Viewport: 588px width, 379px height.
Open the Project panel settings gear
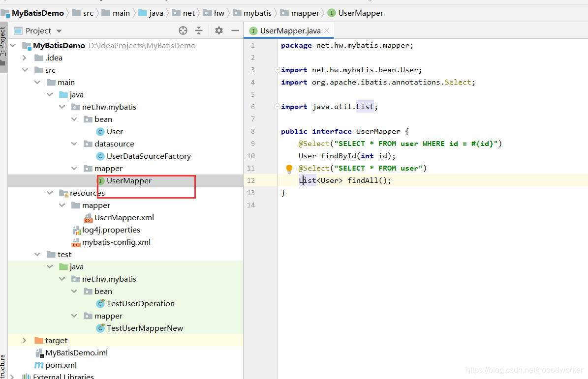coord(219,30)
